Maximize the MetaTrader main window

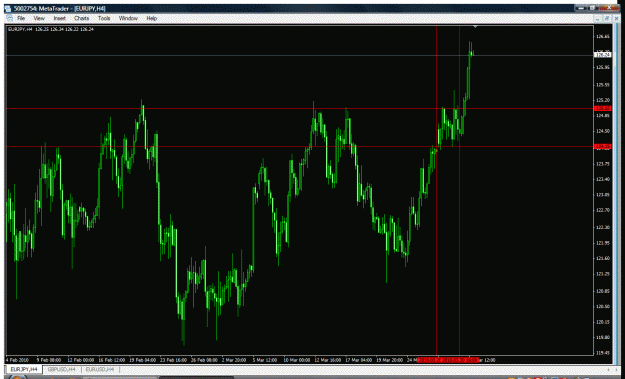tap(594, 8)
